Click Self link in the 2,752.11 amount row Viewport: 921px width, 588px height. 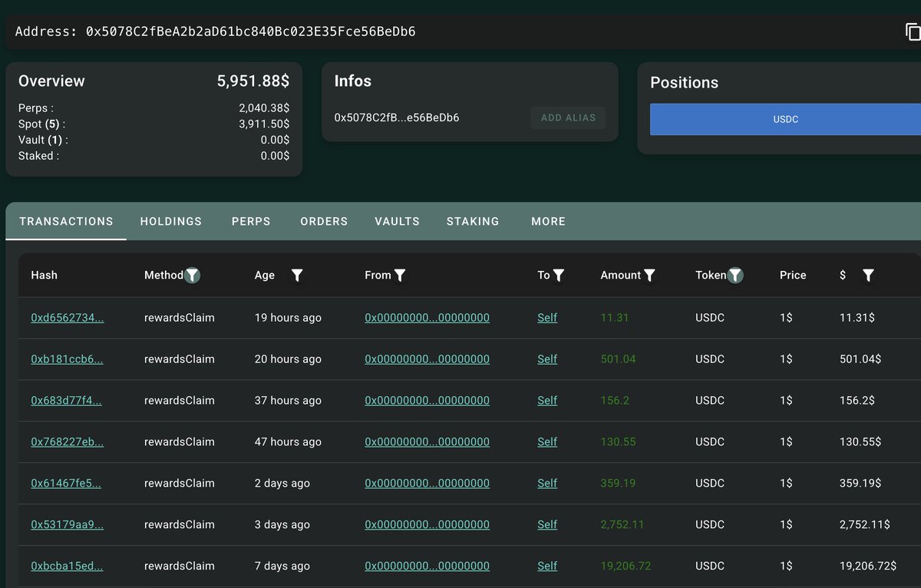(547, 525)
